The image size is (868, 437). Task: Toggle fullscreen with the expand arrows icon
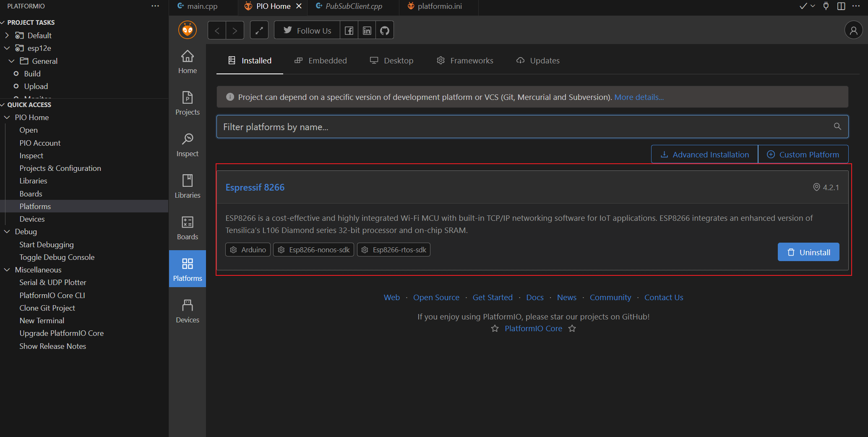pos(259,31)
